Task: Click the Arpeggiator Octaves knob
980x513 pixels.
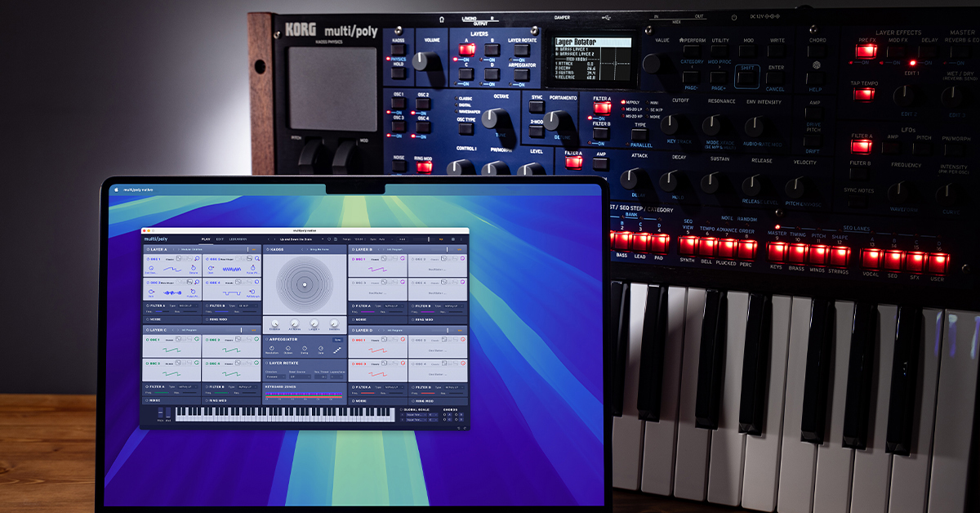Action: click(x=288, y=348)
